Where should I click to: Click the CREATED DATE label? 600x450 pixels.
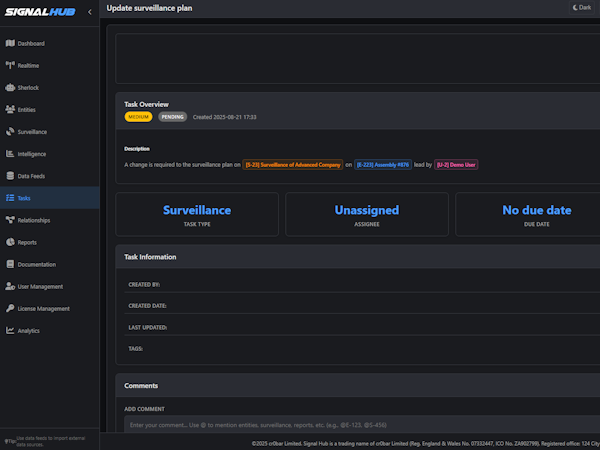tap(147, 306)
